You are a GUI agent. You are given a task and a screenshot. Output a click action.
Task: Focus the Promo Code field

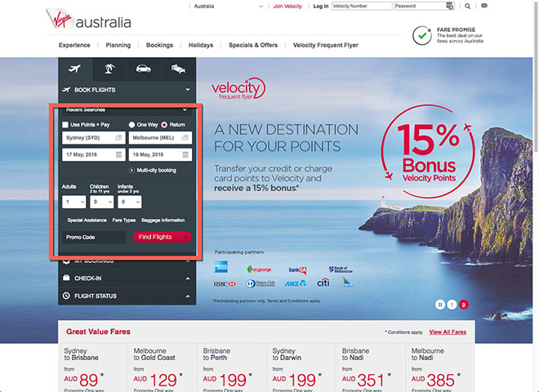93,238
